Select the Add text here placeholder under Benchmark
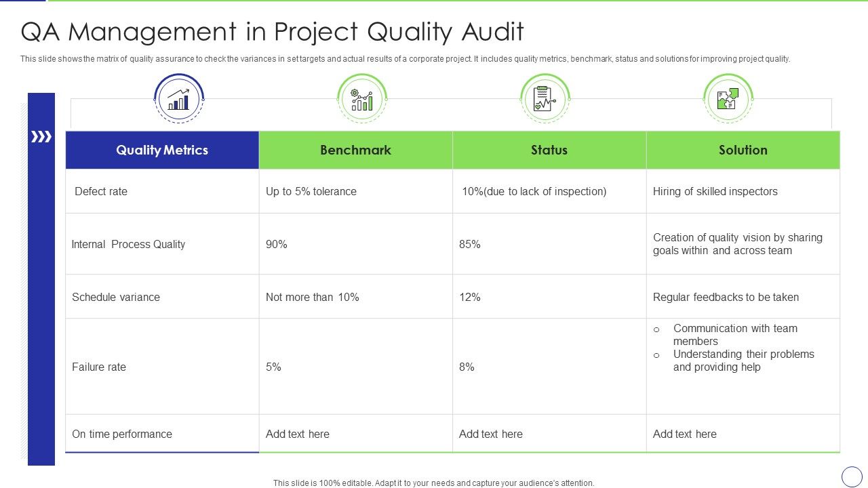 coord(298,434)
